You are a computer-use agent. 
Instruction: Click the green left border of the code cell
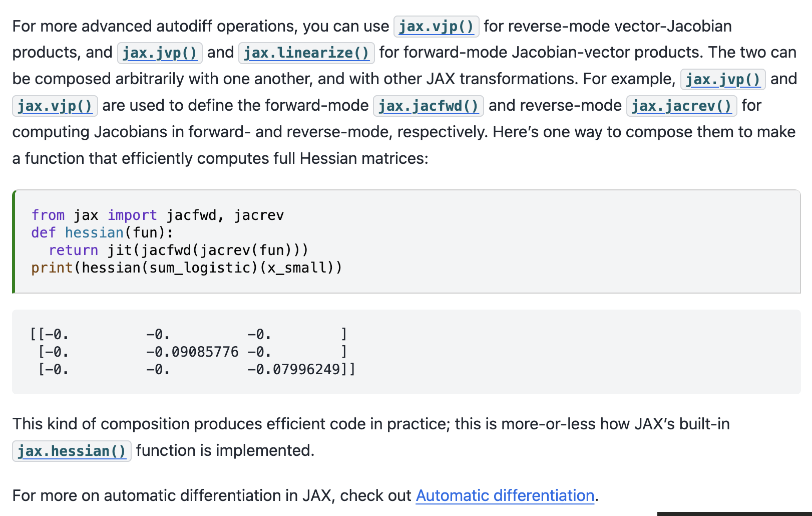point(14,241)
